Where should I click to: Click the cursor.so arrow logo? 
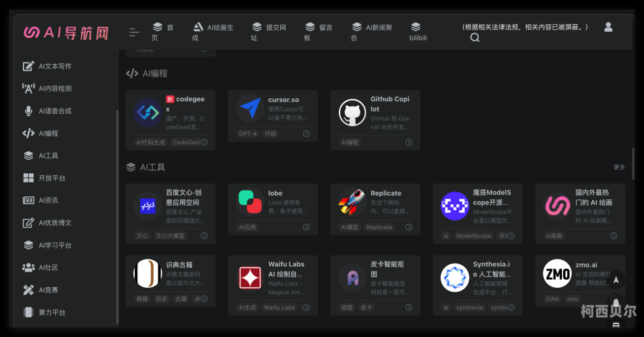pyautogui.click(x=250, y=108)
